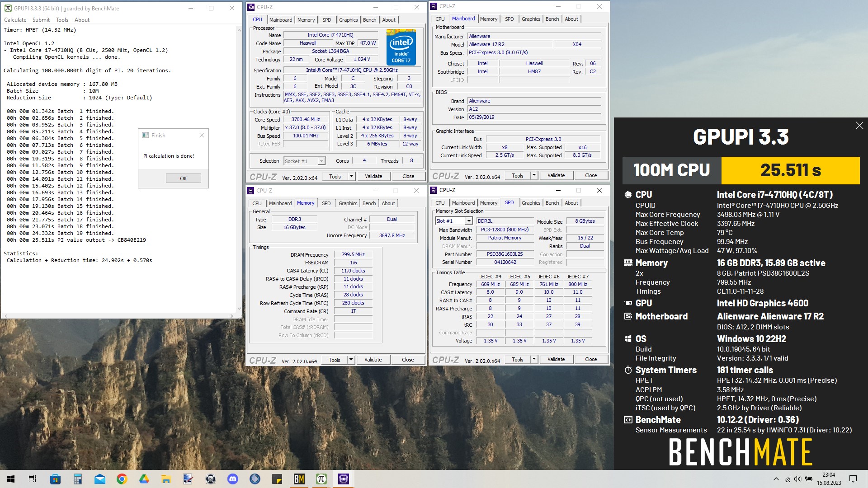Open the About menu in GPUPI
This screenshot has height=488, width=868.
point(82,20)
